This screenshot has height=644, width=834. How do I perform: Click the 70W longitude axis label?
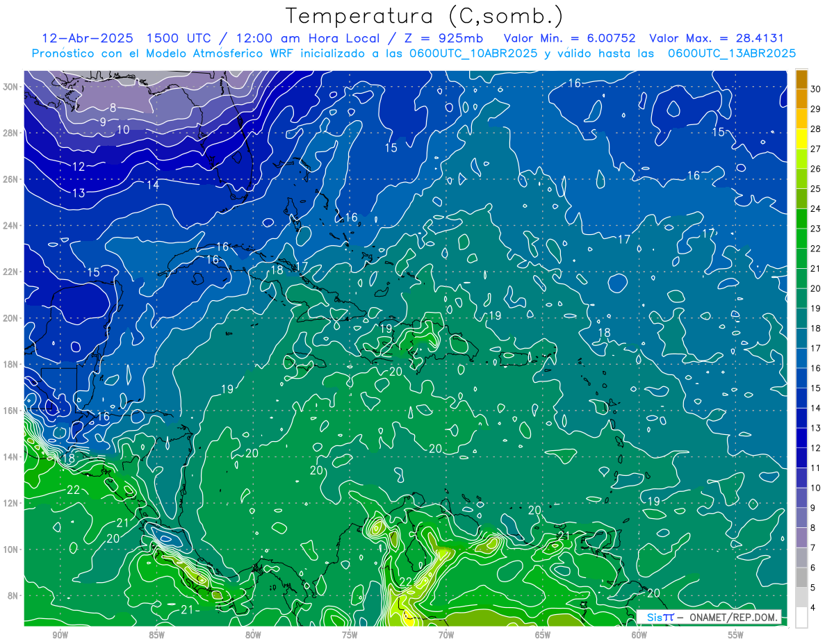point(446,635)
